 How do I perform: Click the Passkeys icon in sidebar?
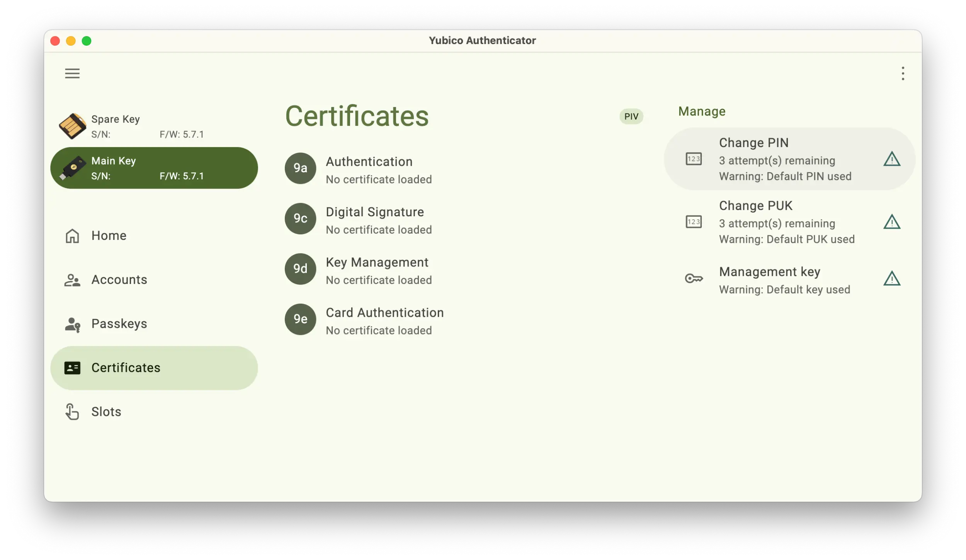pos(72,323)
